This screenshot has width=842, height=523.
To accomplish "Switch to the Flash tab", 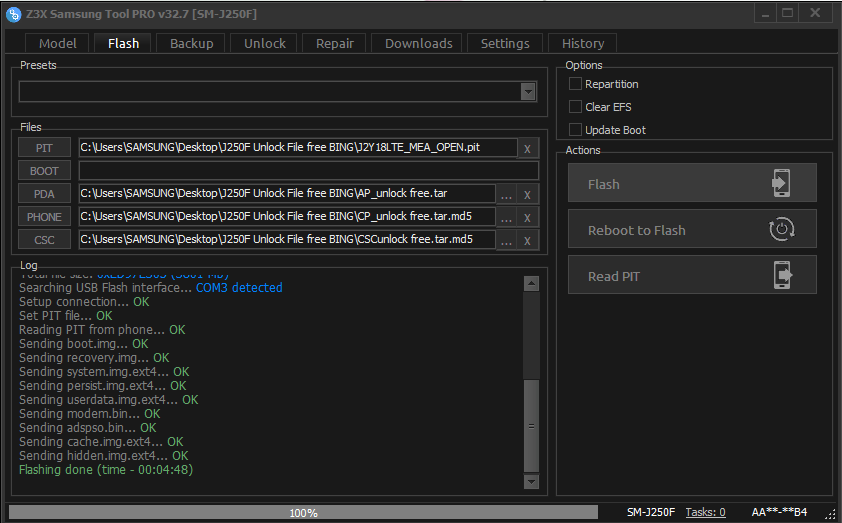I will 123,43.
